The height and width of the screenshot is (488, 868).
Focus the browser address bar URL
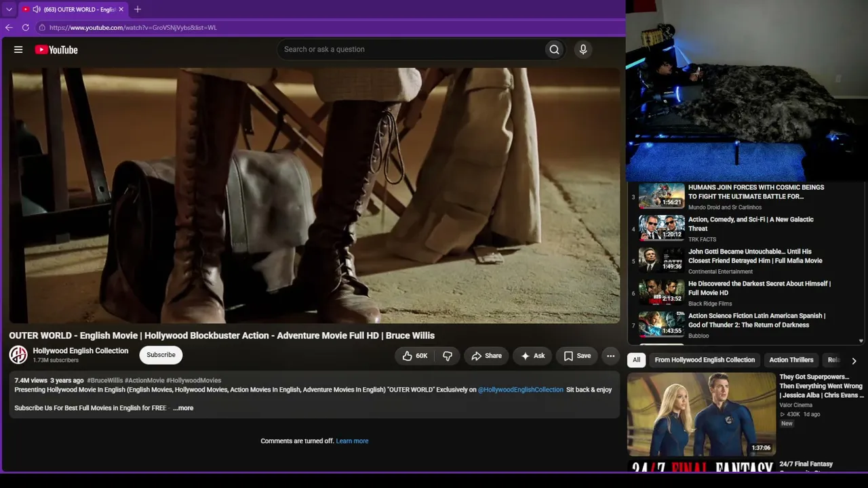click(x=133, y=28)
